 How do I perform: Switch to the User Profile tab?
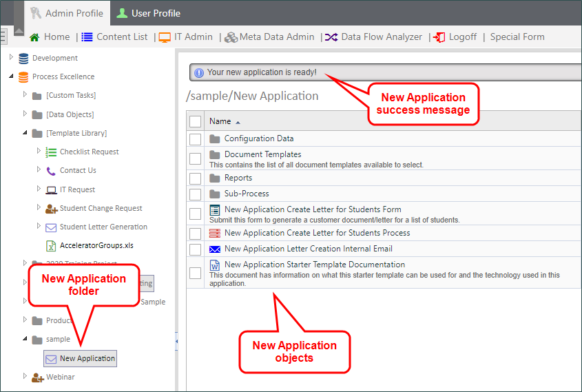pos(148,13)
